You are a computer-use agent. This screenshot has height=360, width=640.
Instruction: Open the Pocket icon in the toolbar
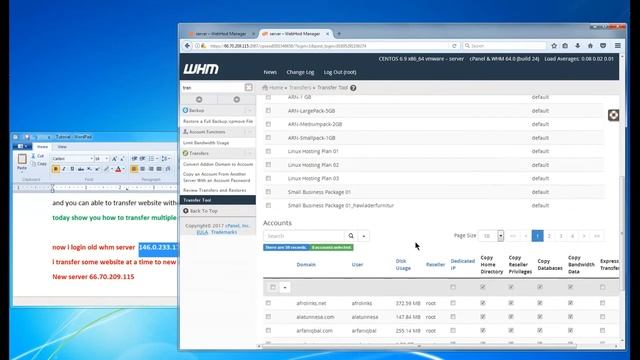pos(603,46)
